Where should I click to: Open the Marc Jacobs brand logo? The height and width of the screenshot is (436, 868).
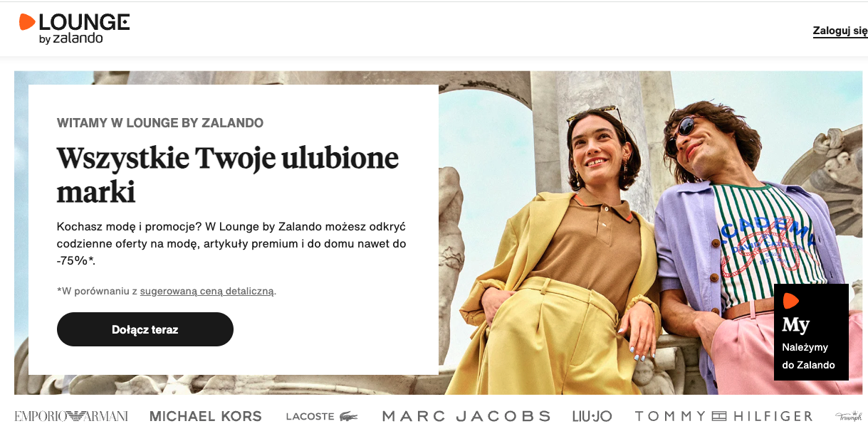pyautogui.click(x=466, y=416)
